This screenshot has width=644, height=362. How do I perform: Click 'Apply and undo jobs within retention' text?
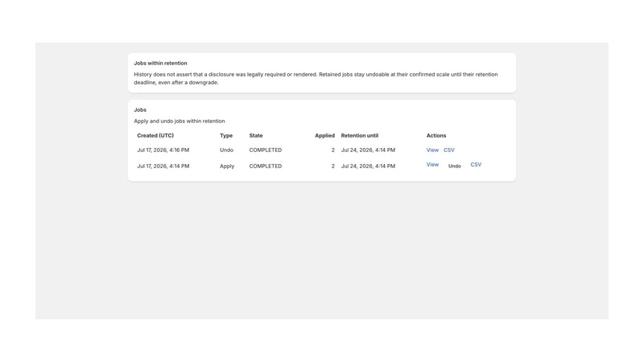179,121
